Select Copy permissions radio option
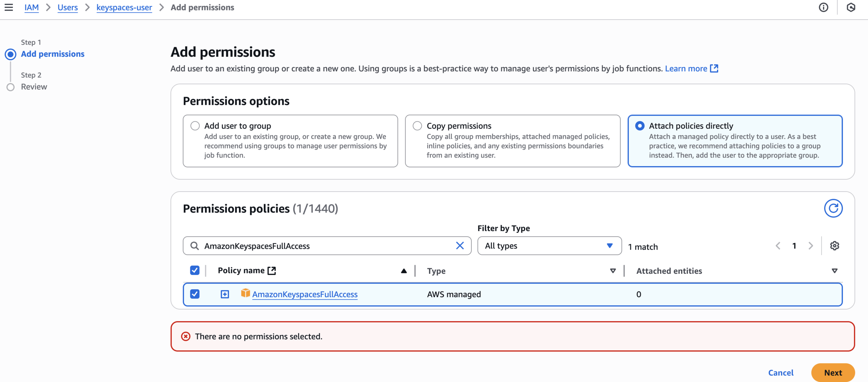This screenshot has width=868, height=382. pos(417,126)
